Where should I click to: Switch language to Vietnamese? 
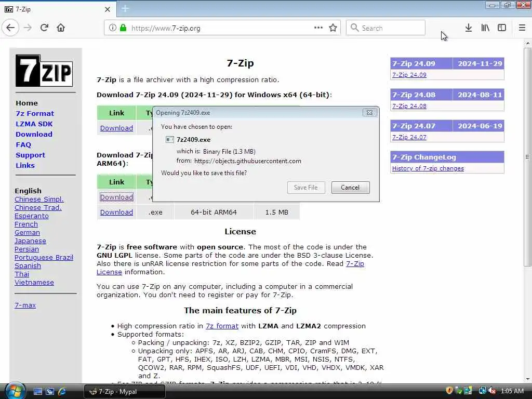click(x=34, y=282)
